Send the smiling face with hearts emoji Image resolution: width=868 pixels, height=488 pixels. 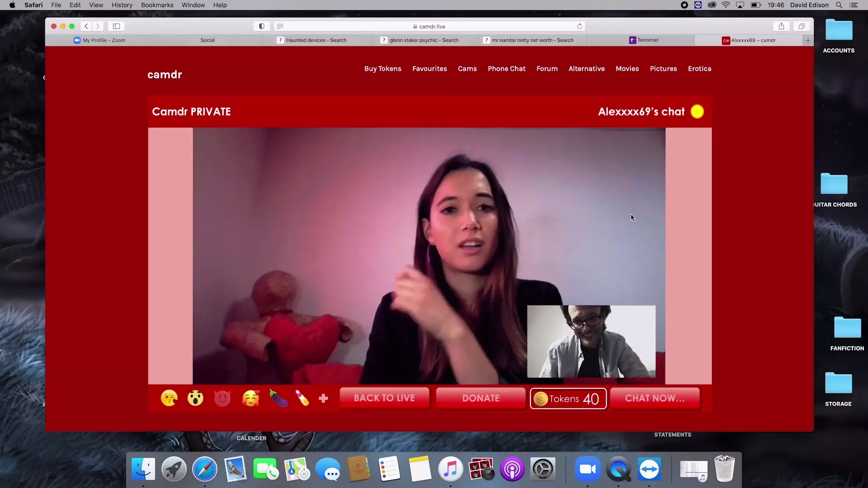[x=251, y=398]
